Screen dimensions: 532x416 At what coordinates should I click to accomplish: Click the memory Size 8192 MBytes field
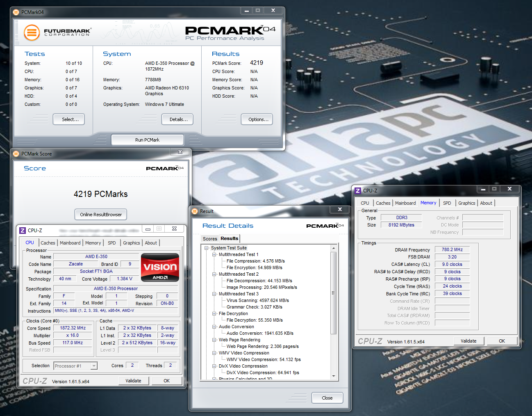(x=401, y=225)
